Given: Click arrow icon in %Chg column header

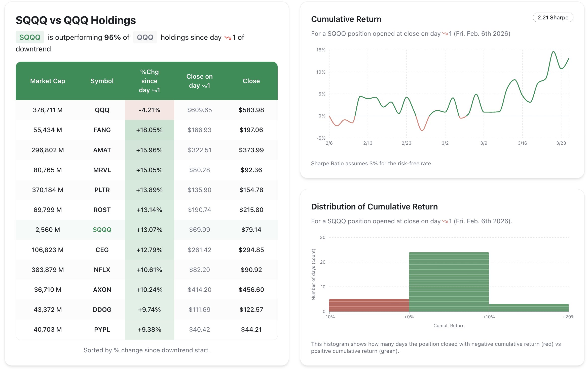Looking at the screenshot, I should pos(154,90).
